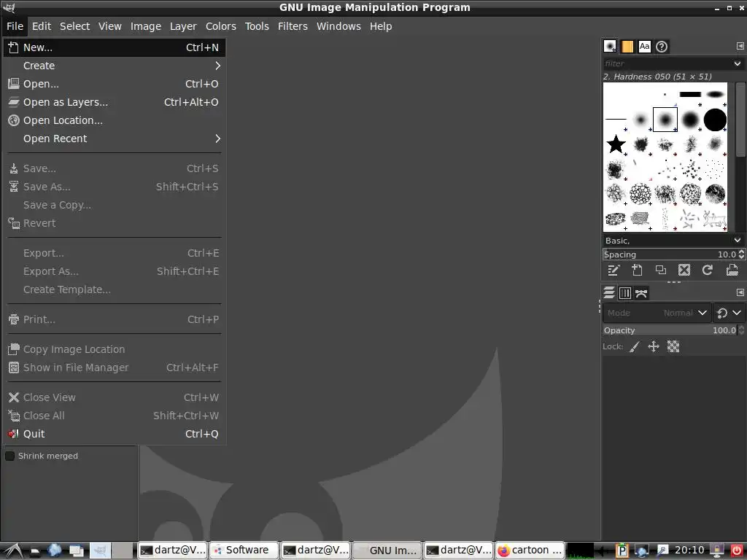The height and width of the screenshot is (560, 747).
Task: Open the Brushes tab in dock
Action: click(x=610, y=46)
